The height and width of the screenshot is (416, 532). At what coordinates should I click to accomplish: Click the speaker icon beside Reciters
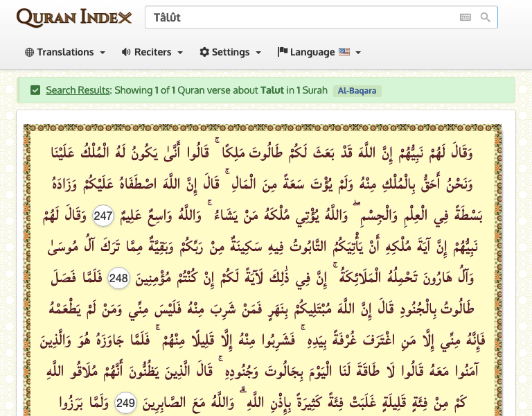point(126,52)
